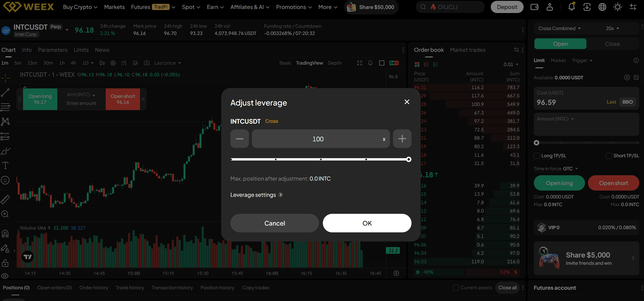This screenshot has height=301, width=644.
Task: Open notifications bell in header
Action: pyautogui.click(x=572, y=7)
